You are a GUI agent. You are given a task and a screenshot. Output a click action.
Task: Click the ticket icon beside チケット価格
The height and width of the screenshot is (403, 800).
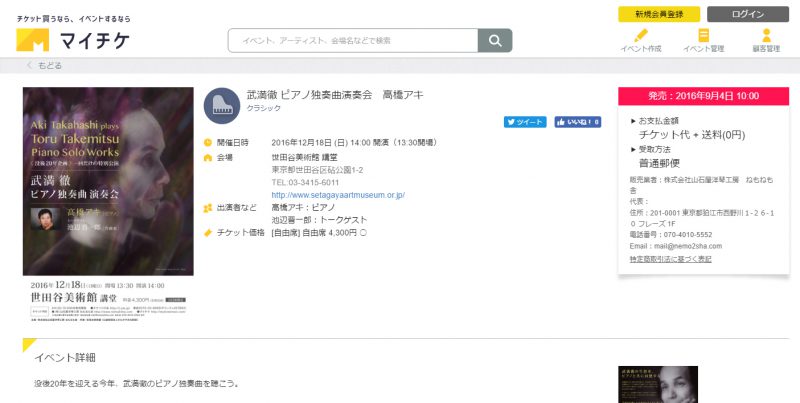(208, 233)
